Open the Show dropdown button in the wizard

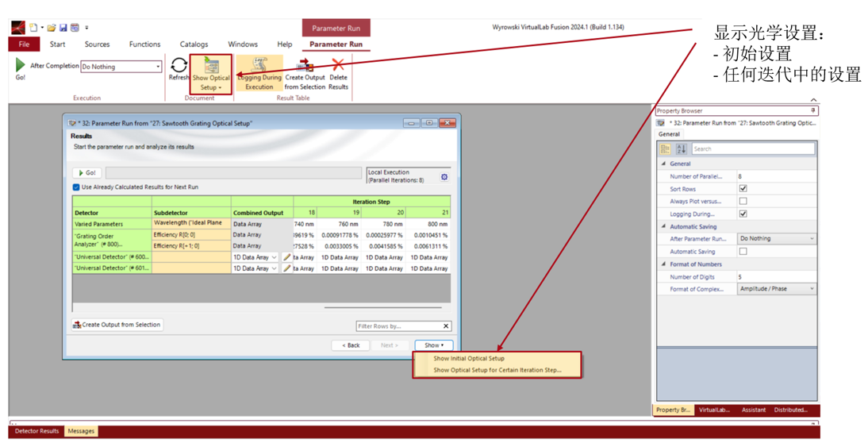(434, 345)
